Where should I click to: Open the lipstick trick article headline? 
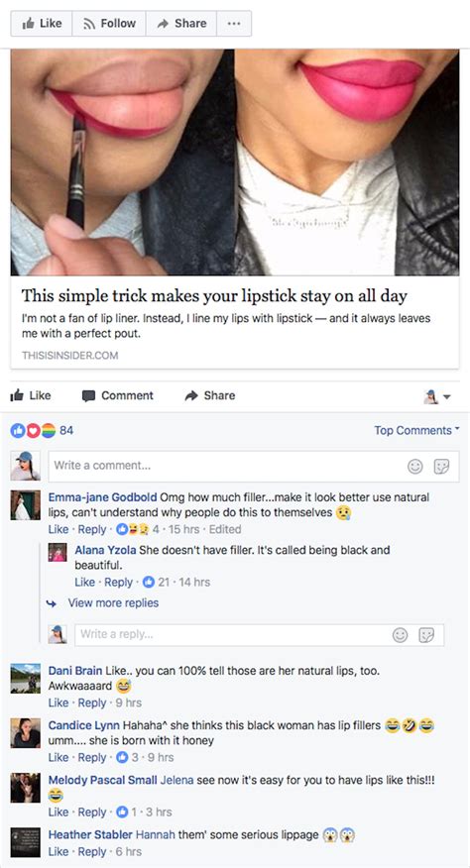pyautogui.click(x=214, y=295)
